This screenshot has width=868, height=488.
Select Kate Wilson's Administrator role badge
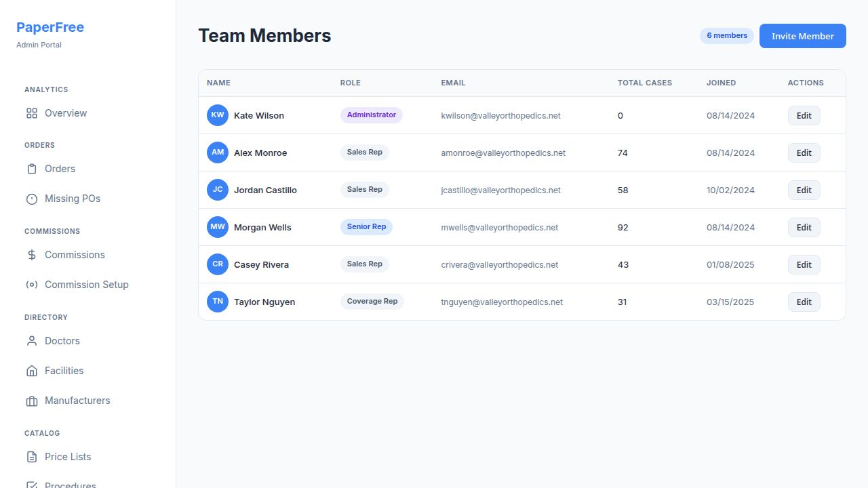[371, 115]
